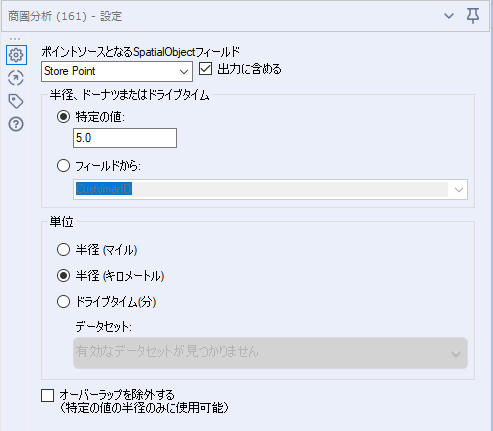Expand the CustomerID field dropdown
Screen dimensions: 493x431
click(x=270, y=189)
